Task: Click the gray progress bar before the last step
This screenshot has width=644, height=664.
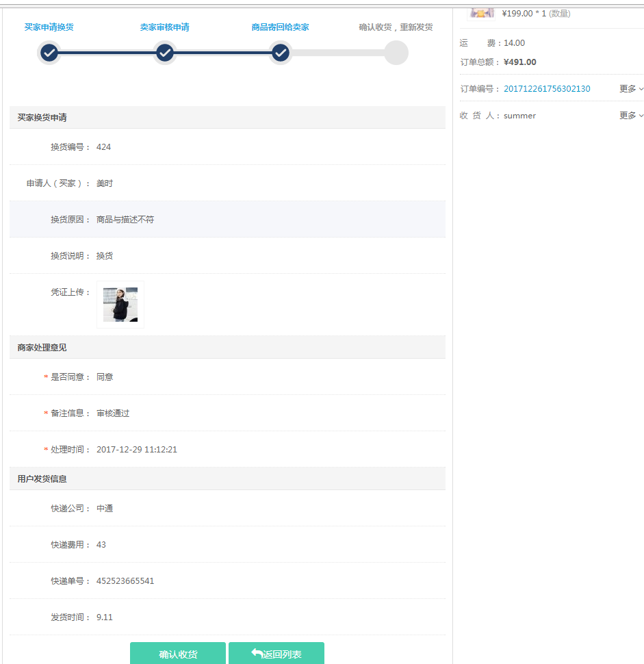Action: point(337,53)
